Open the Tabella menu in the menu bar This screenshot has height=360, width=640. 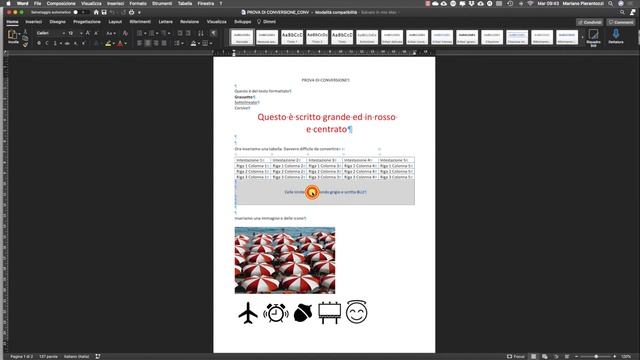(184, 3)
